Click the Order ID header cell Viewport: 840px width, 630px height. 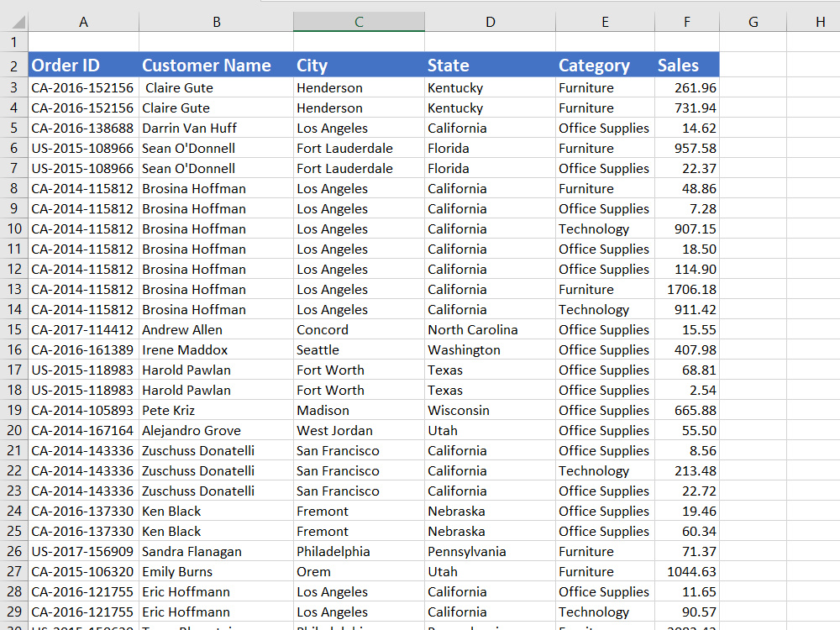[x=83, y=66]
